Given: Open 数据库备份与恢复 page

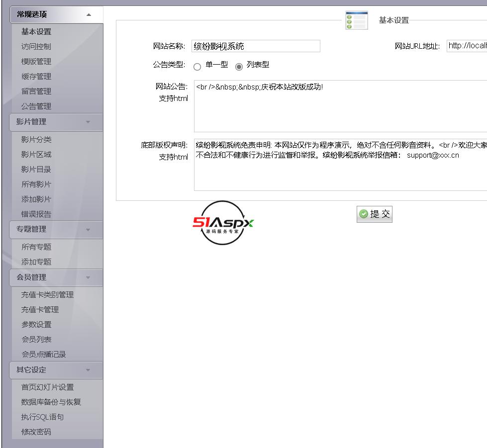Looking at the screenshot, I should (x=51, y=402).
